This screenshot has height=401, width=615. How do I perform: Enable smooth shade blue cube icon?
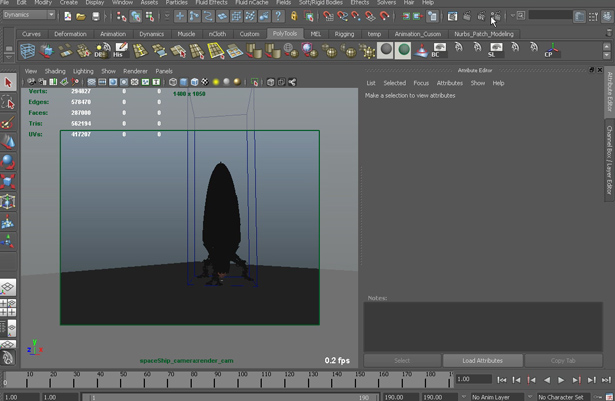[184, 82]
